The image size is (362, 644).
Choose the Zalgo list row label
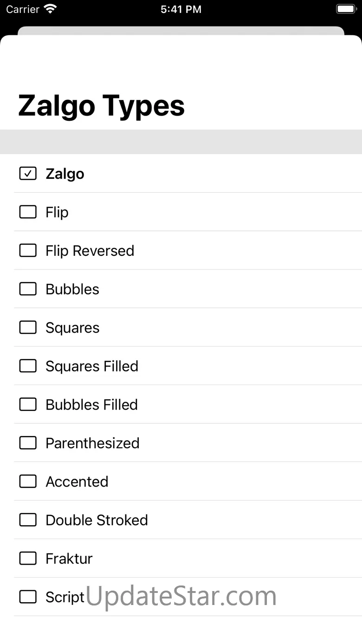point(65,174)
